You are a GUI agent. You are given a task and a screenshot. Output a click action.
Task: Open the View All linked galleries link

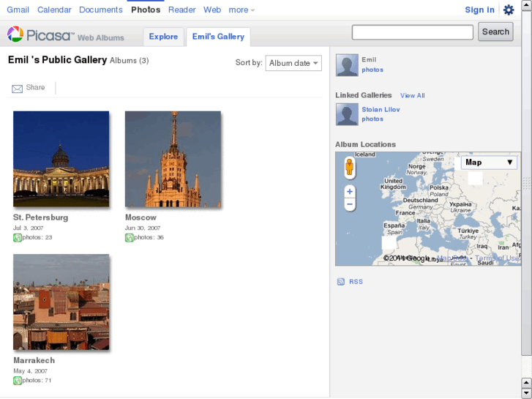(412, 96)
